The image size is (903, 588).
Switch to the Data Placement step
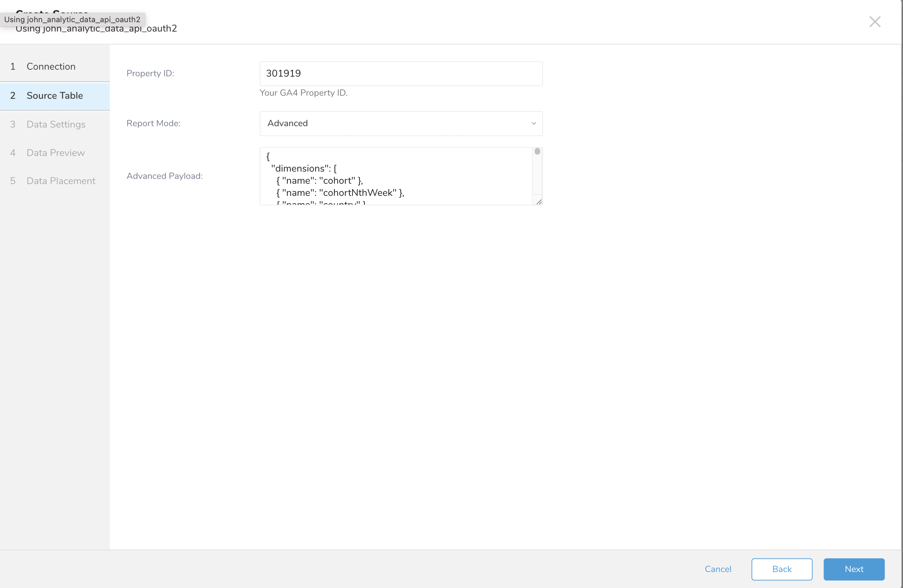(x=61, y=181)
